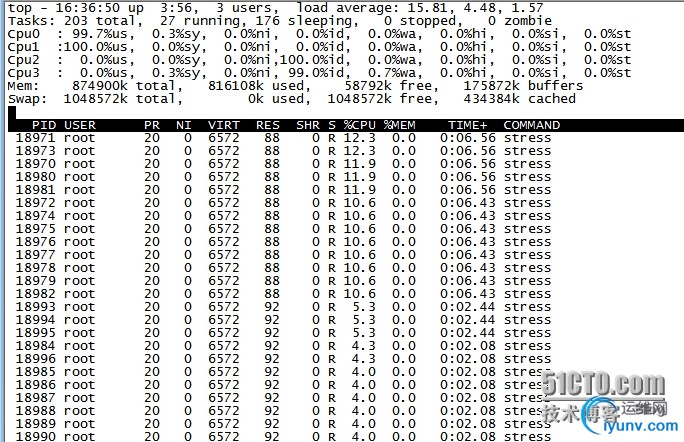Select PID 18993 in process list
Image resolution: width=684 pixels, height=442 pixels.
pos(36,307)
